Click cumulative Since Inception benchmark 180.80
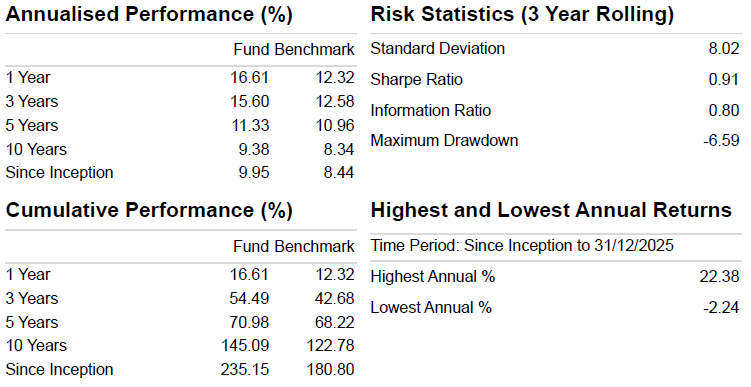 pos(330,369)
